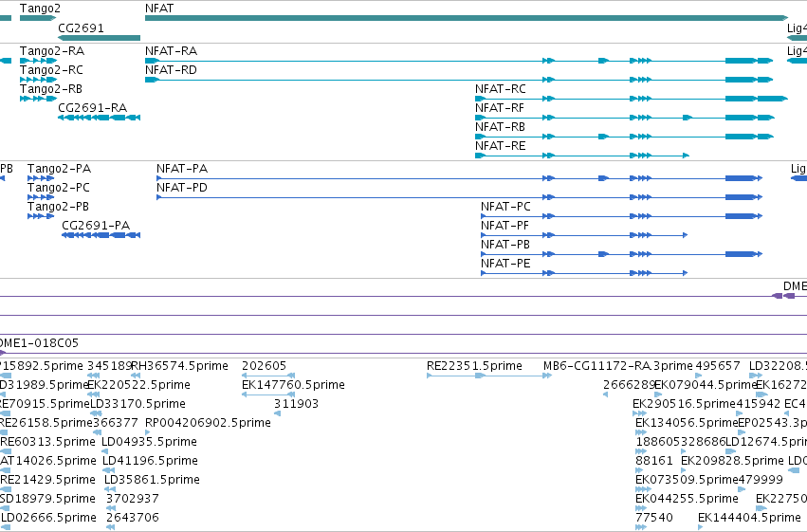The width and height of the screenshot is (807, 532).
Task: Select the RP004206902.5prime EST
Action: (148, 432)
